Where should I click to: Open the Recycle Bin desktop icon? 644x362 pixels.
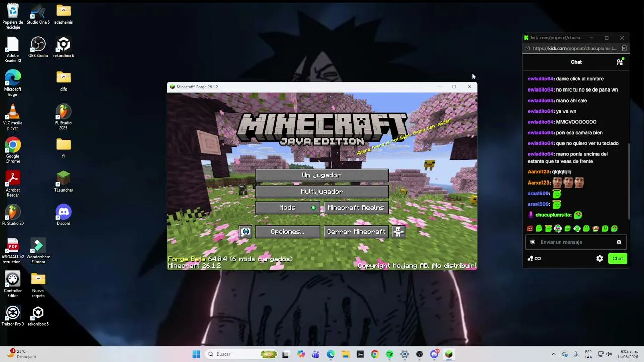pos(13,17)
